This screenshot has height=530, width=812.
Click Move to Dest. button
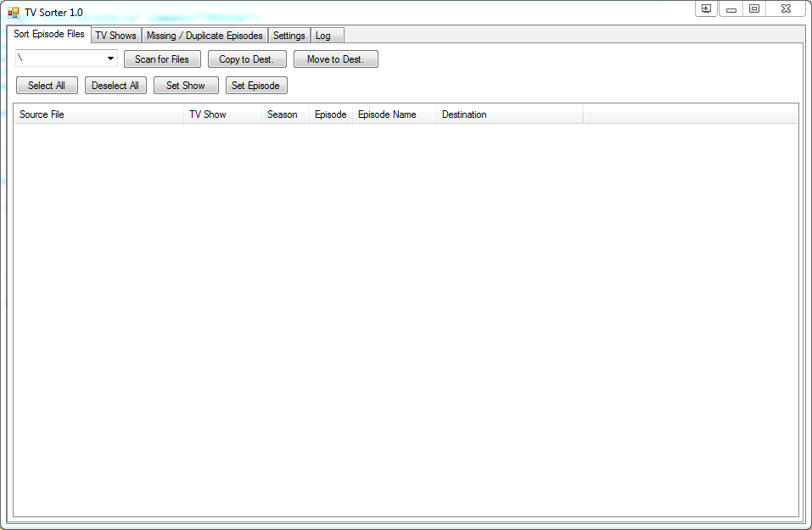click(x=335, y=59)
